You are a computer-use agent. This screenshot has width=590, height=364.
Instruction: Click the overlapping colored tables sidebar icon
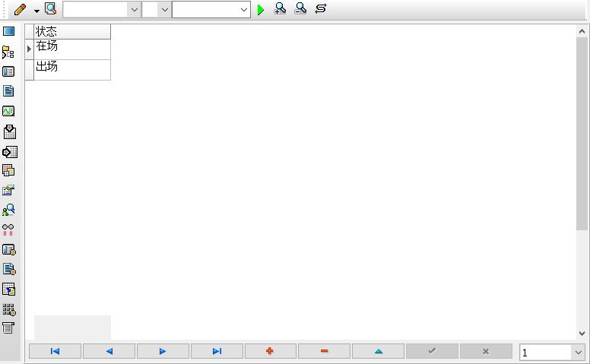8,170
